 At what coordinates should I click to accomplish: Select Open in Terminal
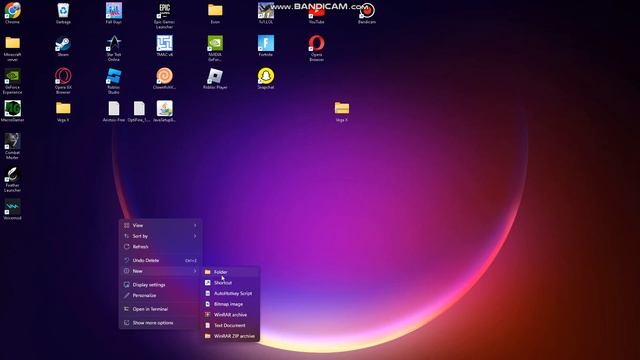click(x=160, y=309)
